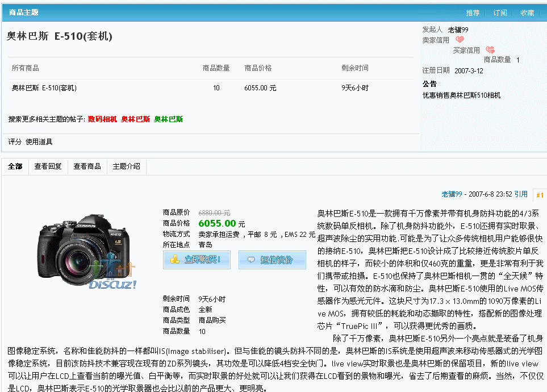Click the seller credit heart icon
The width and height of the screenshot is (547, 392).
coord(460,39)
